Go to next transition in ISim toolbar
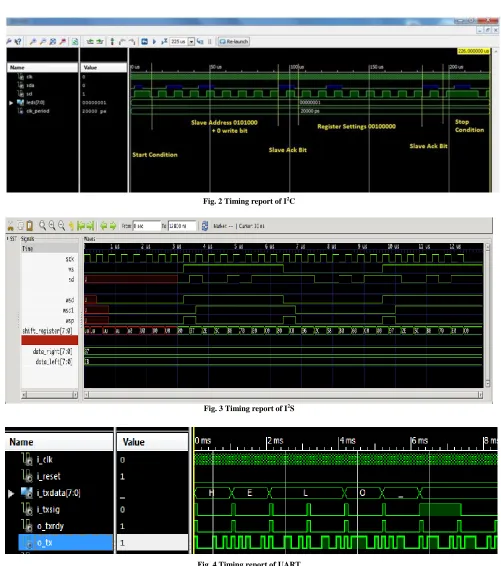501x566 pixels. (100, 42)
